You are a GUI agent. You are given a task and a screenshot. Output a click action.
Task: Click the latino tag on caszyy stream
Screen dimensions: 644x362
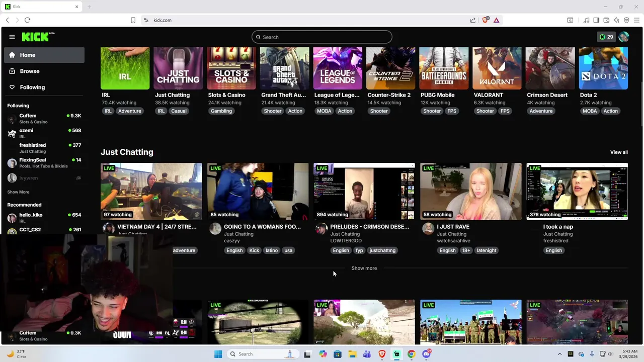[272, 250]
